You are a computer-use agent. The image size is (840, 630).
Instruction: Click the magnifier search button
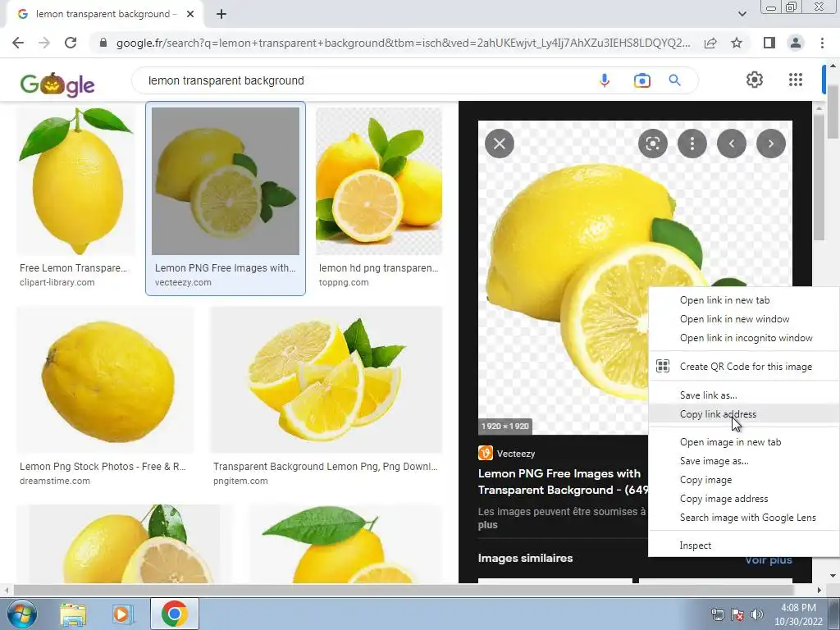click(x=674, y=80)
